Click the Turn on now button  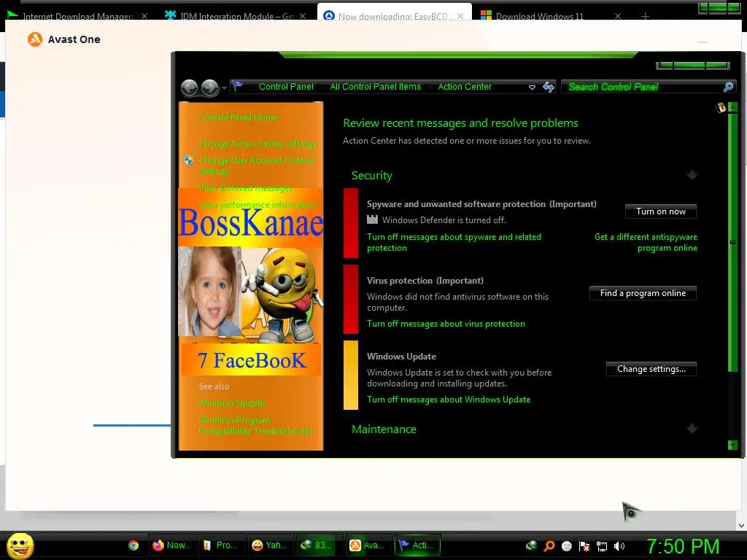pyautogui.click(x=661, y=211)
